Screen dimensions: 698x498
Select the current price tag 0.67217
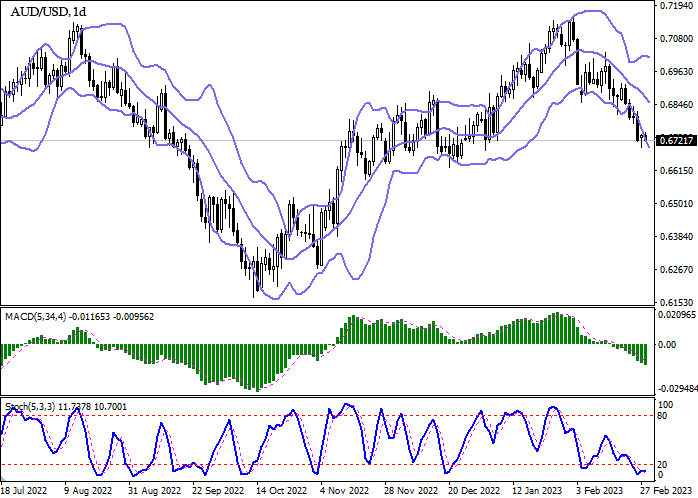click(675, 140)
